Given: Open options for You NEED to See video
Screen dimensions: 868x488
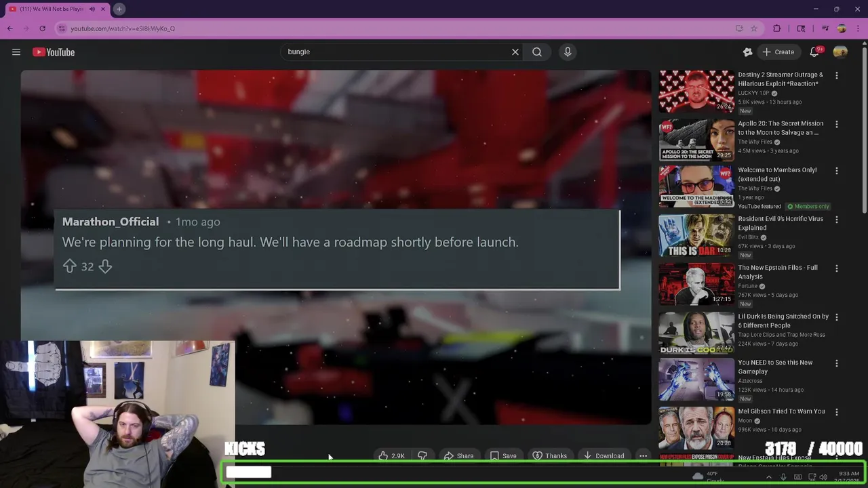Looking at the screenshot, I should [x=836, y=363].
